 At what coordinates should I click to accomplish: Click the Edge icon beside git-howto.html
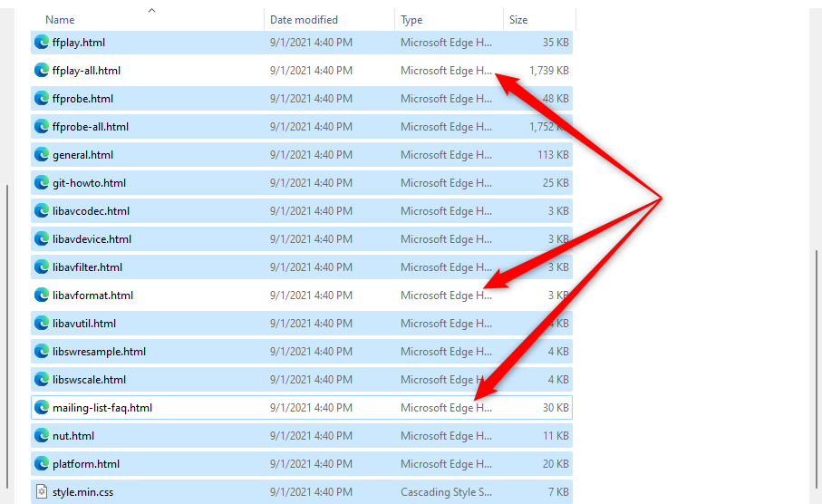(42, 182)
